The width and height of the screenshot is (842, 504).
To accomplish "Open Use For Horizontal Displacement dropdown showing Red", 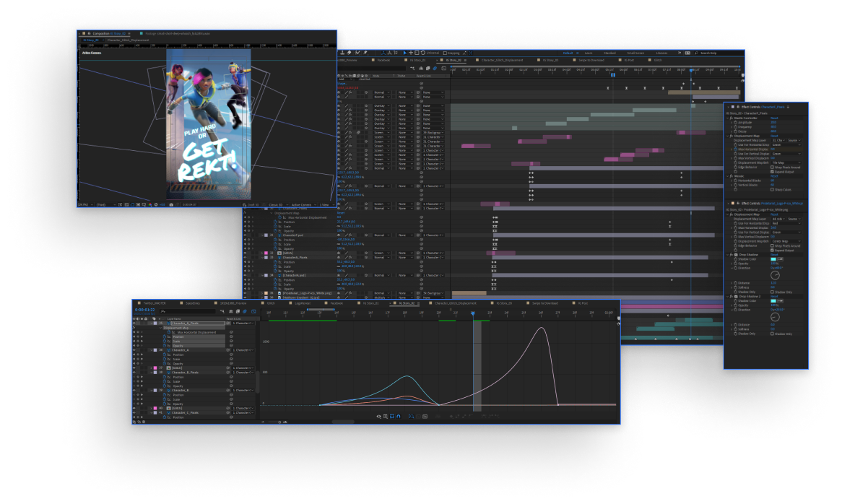I will tap(786, 223).
